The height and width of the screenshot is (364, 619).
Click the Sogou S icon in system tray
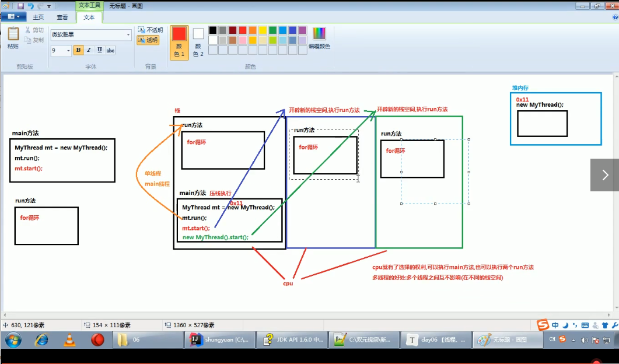(x=562, y=339)
